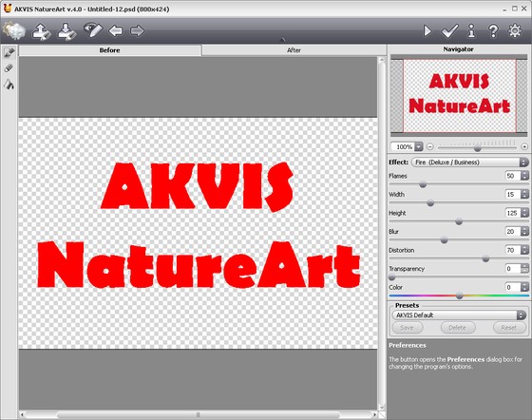
Task: Zoom out with the minus button
Action: (429, 147)
